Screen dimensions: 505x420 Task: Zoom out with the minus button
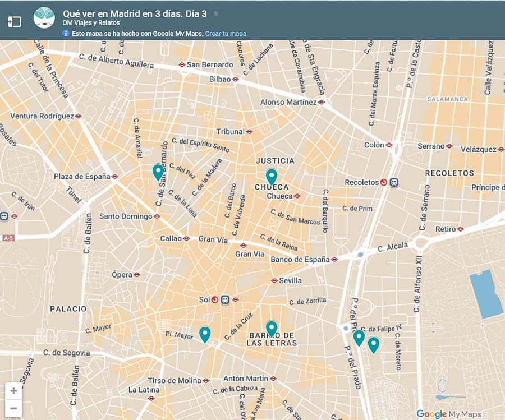(x=13, y=408)
